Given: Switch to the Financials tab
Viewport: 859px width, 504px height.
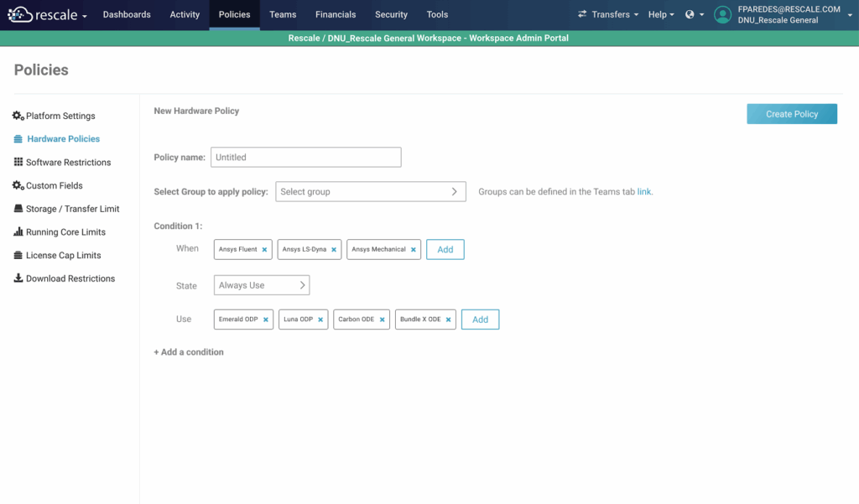Looking at the screenshot, I should pos(336,14).
